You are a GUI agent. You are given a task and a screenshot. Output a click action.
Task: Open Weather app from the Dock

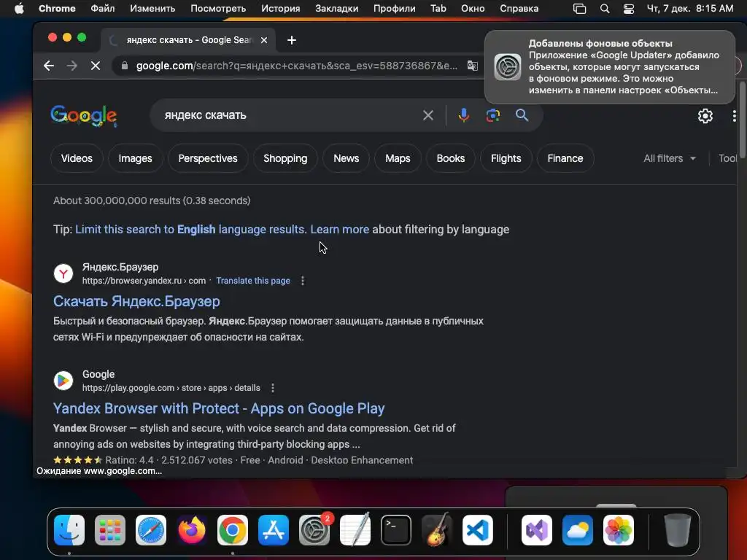pos(578,530)
